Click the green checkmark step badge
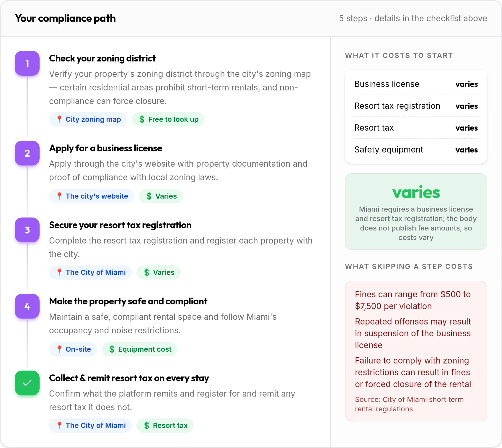 pos(27,383)
